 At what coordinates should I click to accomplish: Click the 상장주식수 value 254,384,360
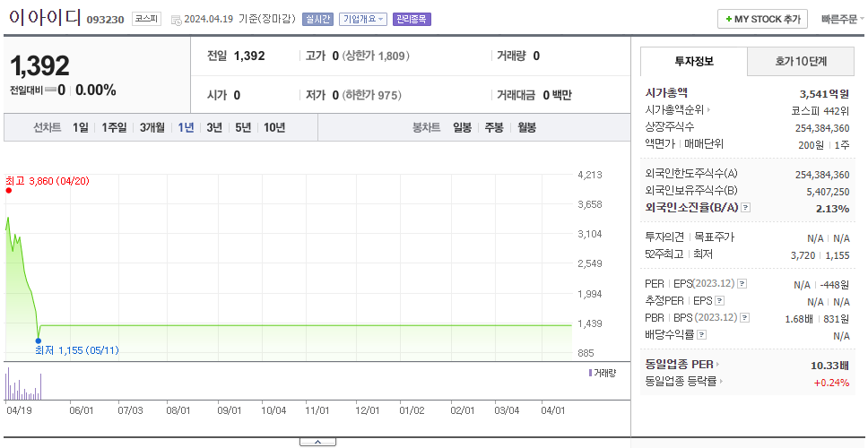coord(822,128)
